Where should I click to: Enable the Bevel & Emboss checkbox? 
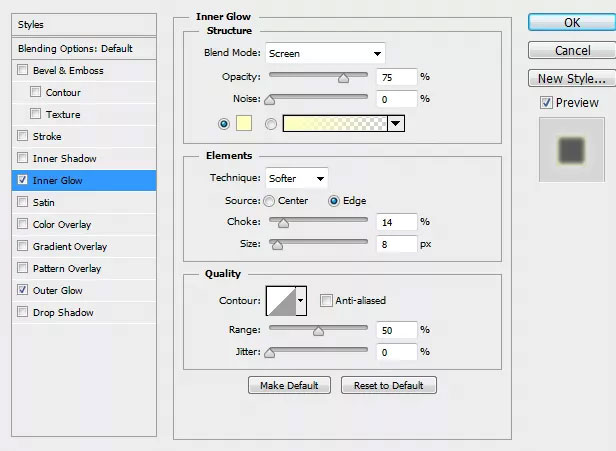pos(22,70)
